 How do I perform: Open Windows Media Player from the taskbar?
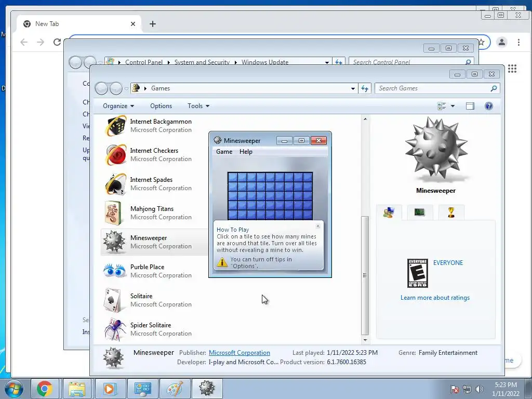coord(110,389)
